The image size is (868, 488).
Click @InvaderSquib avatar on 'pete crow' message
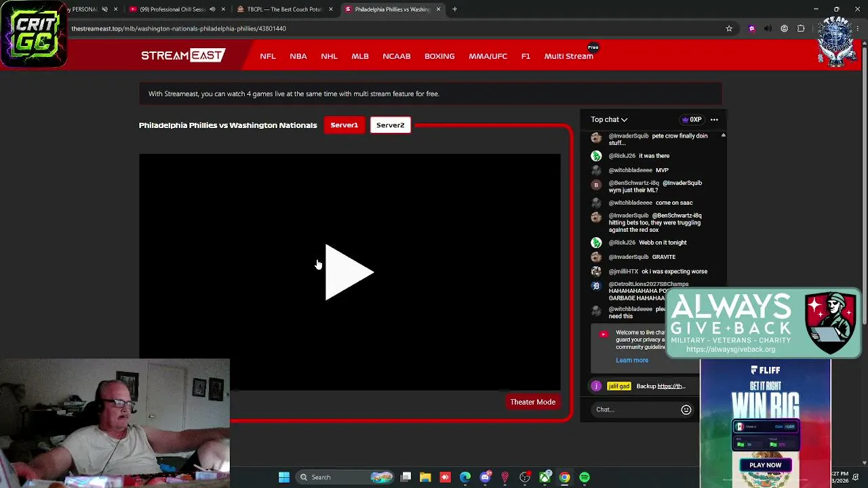tap(596, 138)
